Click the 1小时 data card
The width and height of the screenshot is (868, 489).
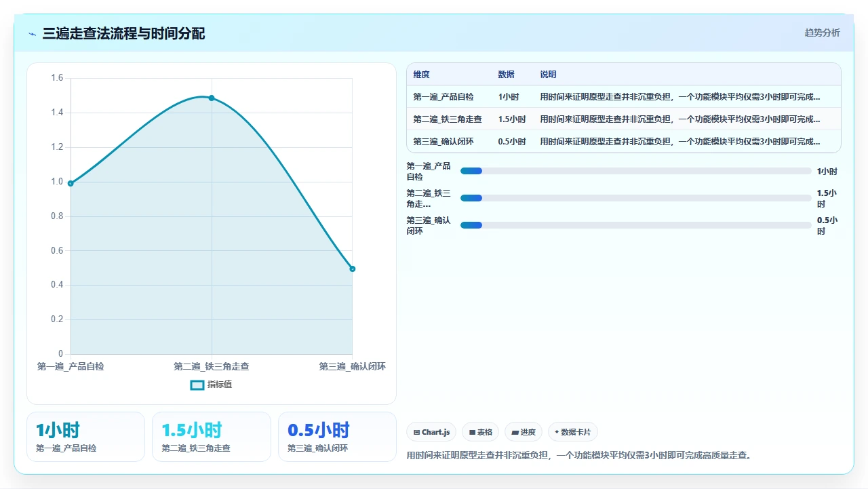[x=85, y=437]
